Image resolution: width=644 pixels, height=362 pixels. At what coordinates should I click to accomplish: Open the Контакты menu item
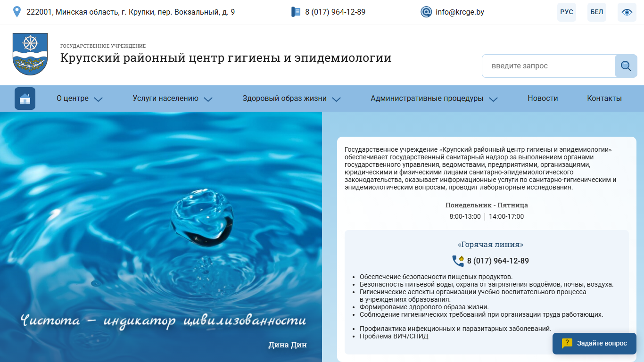[x=604, y=99]
